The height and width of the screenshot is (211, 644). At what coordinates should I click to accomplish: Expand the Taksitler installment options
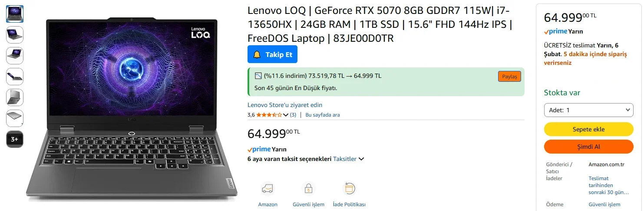[x=348, y=159]
